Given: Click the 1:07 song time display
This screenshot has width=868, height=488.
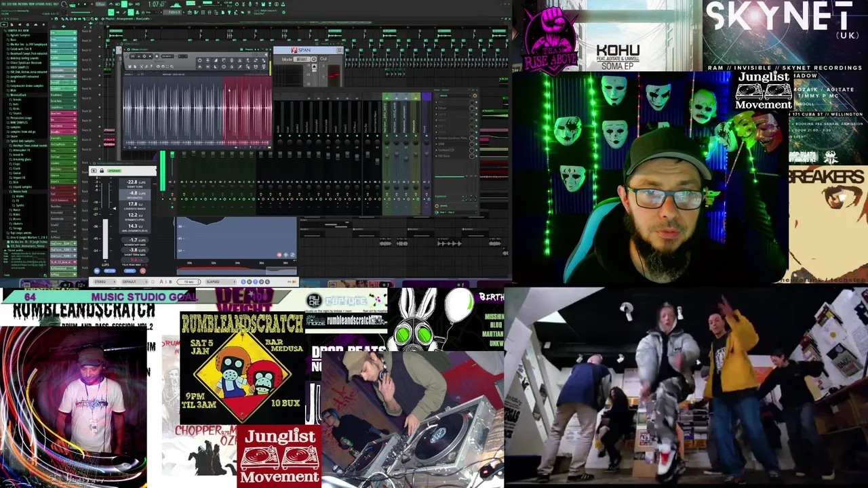Looking at the screenshot, I should (157, 4).
